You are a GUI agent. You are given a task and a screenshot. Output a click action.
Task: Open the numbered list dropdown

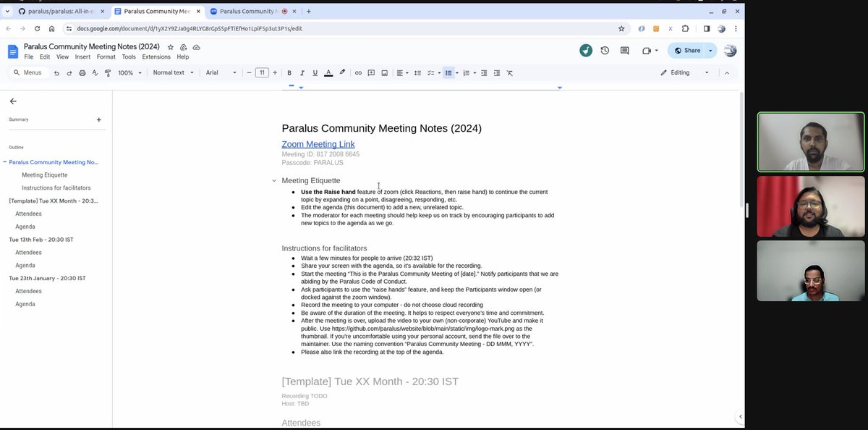[x=475, y=73]
